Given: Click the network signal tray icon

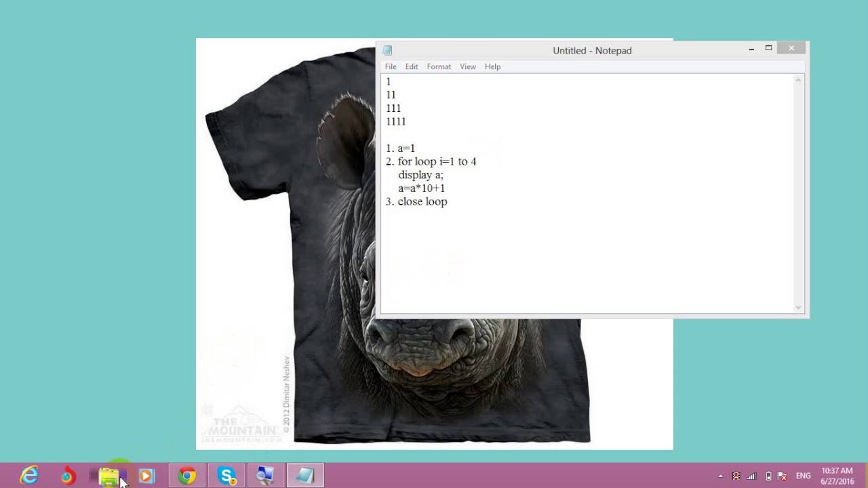Looking at the screenshot, I should (751, 476).
